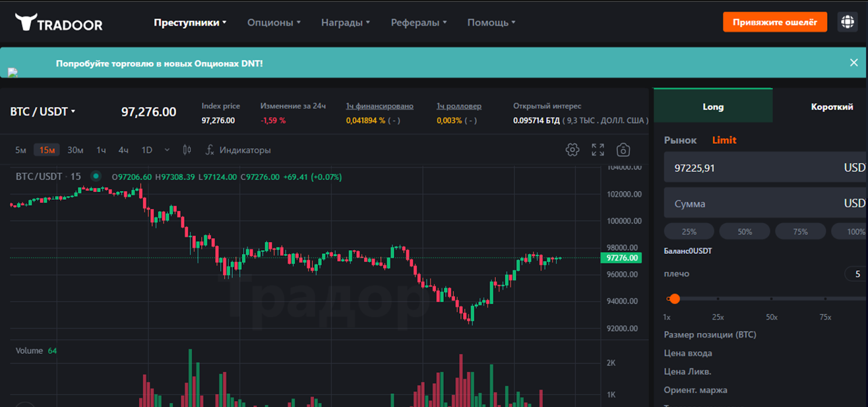This screenshot has height=407, width=868.
Task: Choose 100% amount button
Action: 850,231
